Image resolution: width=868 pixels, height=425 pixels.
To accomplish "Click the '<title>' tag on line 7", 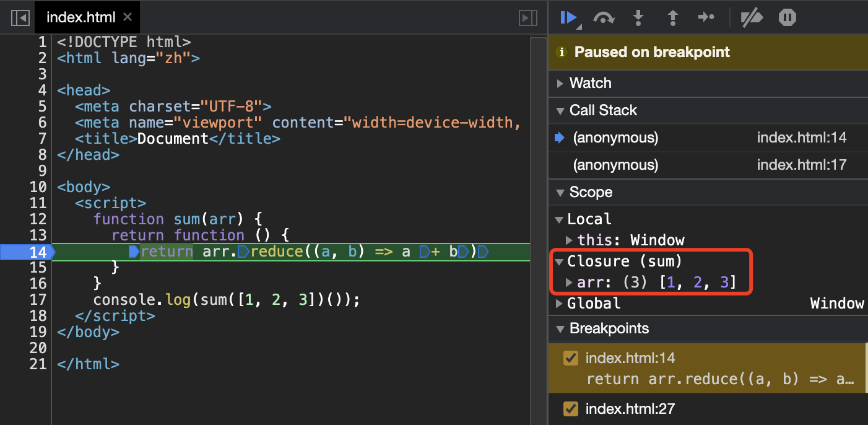I will (x=106, y=139).
